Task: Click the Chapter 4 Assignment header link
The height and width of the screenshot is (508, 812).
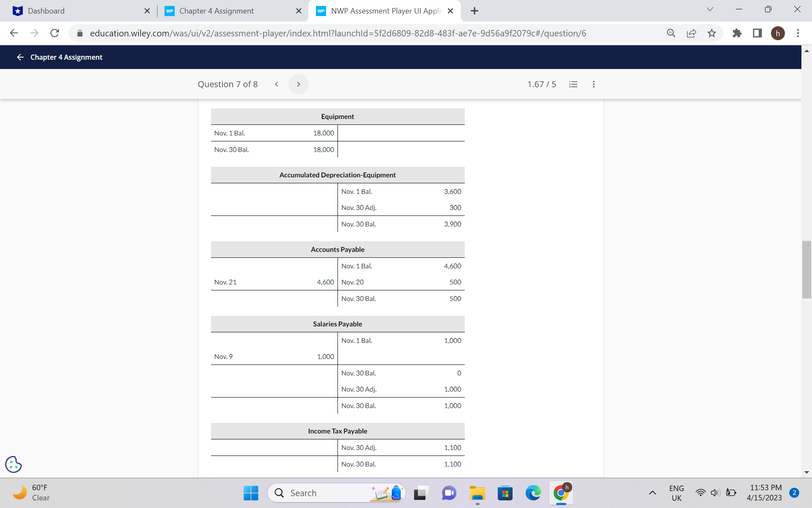Action: [66, 57]
